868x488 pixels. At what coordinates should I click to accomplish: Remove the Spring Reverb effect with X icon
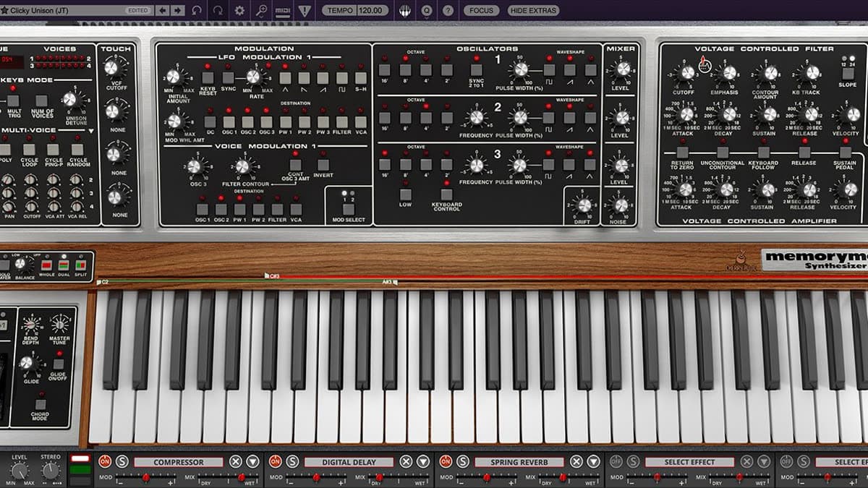pyautogui.click(x=576, y=461)
